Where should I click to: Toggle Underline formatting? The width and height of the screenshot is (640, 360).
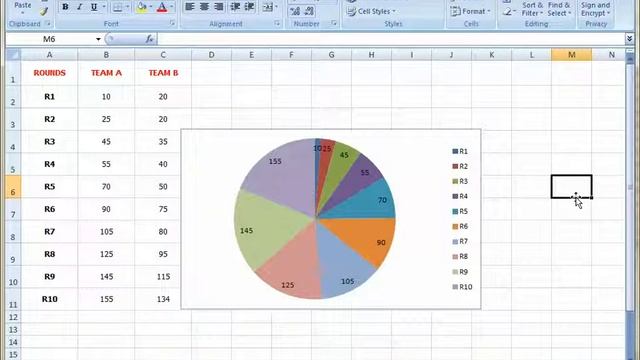coord(94,7)
